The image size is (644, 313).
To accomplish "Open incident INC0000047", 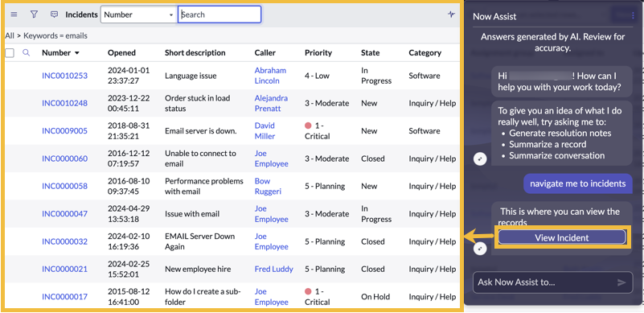I will pyautogui.click(x=64, y=214).
